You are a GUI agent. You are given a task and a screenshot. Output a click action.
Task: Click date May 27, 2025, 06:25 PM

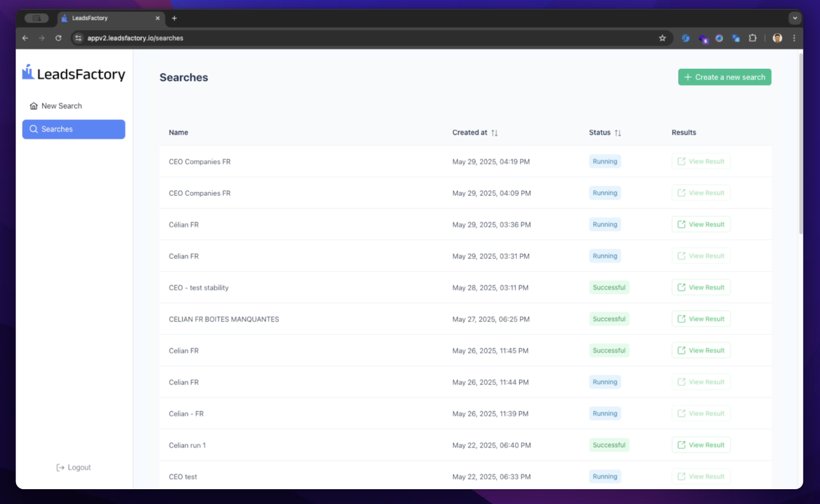[491, 319]
